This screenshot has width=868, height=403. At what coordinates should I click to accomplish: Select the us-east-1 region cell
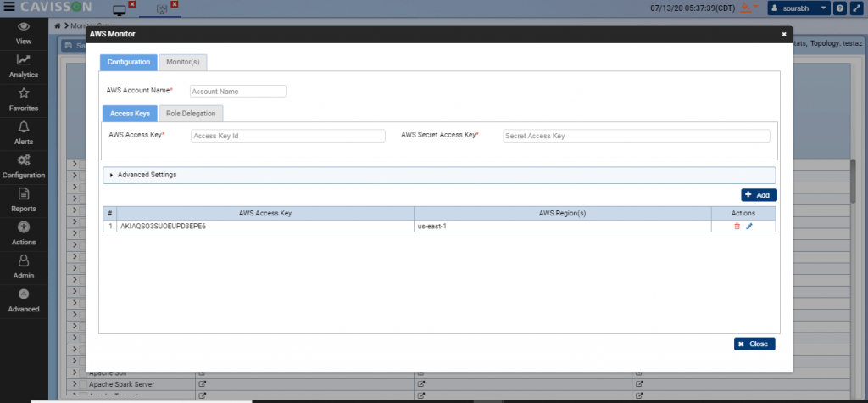(563, 227)
